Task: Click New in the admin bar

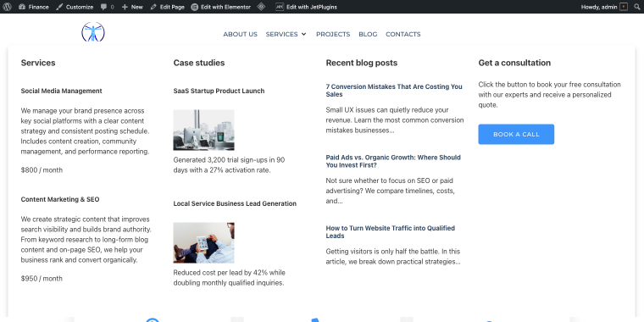Action: (132, 7)
